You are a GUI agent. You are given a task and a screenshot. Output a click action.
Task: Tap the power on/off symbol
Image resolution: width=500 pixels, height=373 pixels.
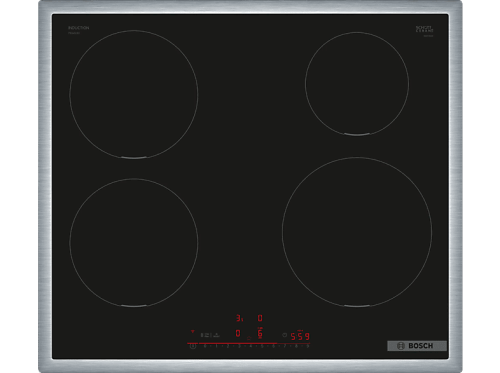(193, 346)
